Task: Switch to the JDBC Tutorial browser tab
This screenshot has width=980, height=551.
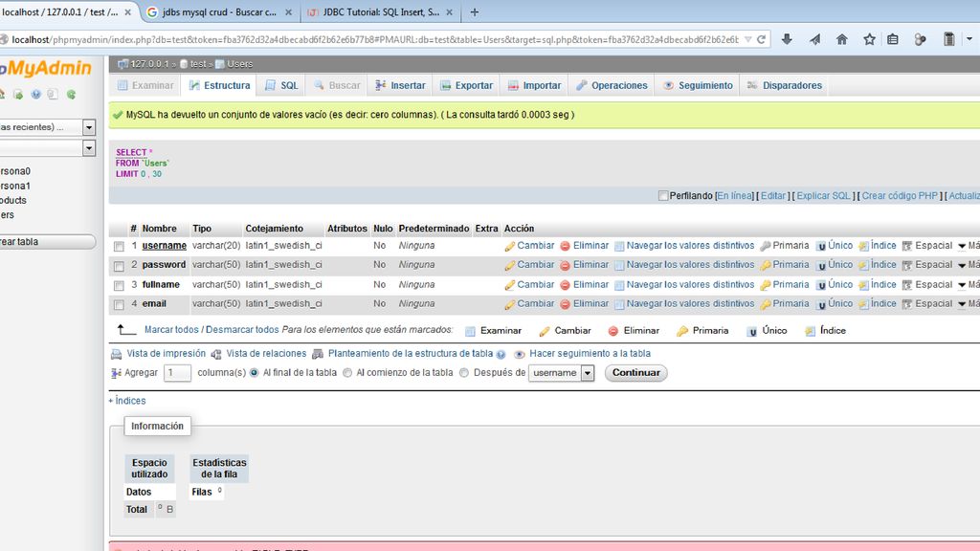Action: pos(380,11)
